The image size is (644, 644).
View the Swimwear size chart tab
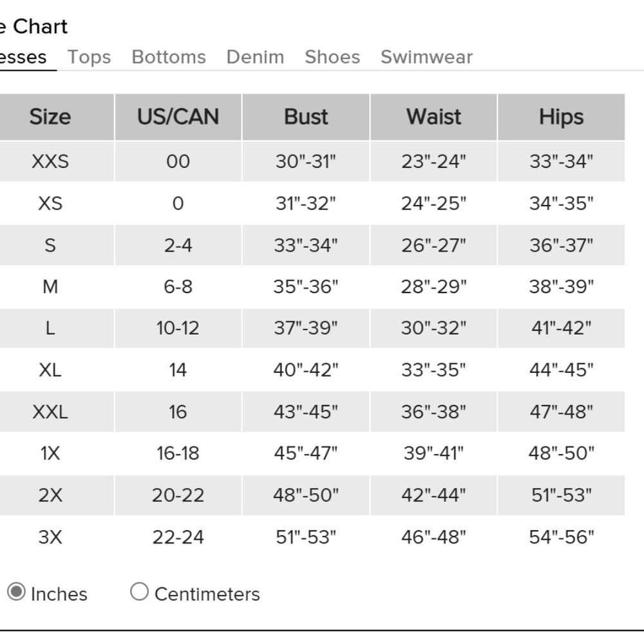pyautogui.click(x=427, y=57)
